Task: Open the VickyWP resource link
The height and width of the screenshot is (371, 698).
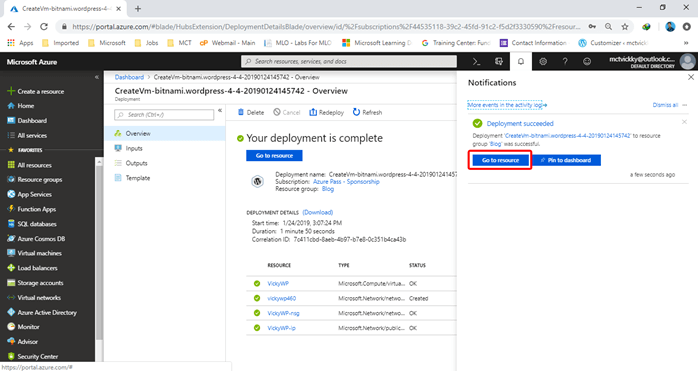Action: (278, 283)
